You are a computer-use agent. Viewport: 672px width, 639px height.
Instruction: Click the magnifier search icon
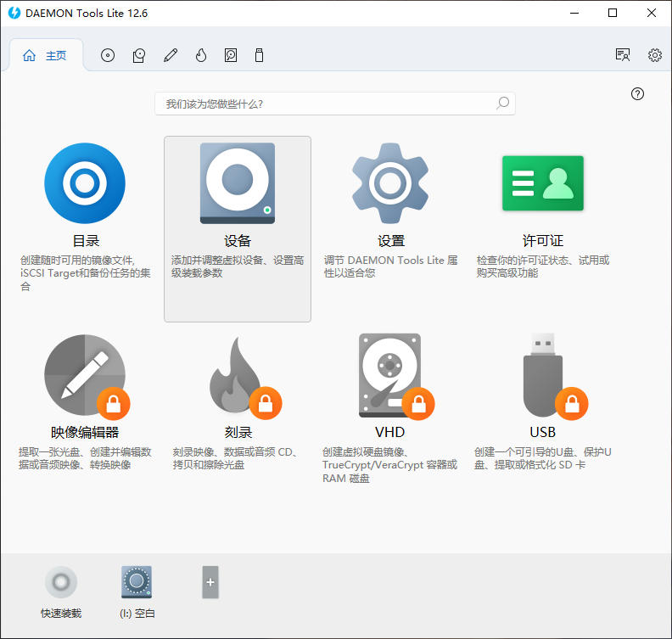[x=502, y=103]
